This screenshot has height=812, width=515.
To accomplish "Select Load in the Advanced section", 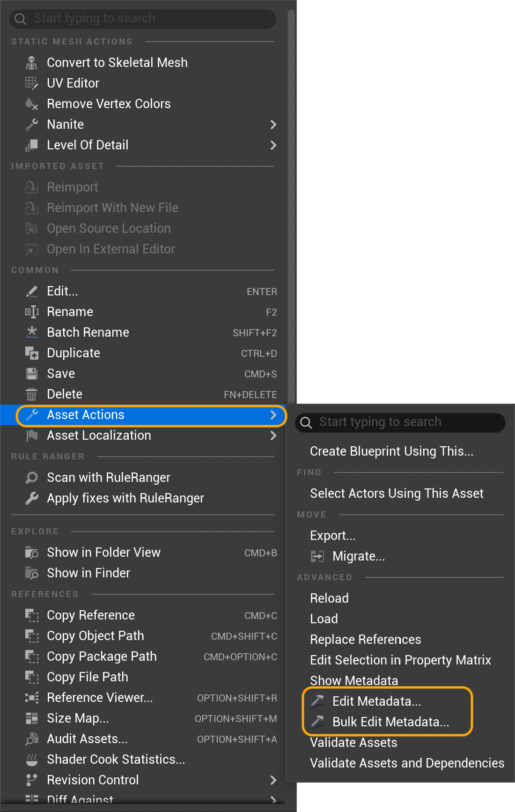I will click(x=324, y=619).
